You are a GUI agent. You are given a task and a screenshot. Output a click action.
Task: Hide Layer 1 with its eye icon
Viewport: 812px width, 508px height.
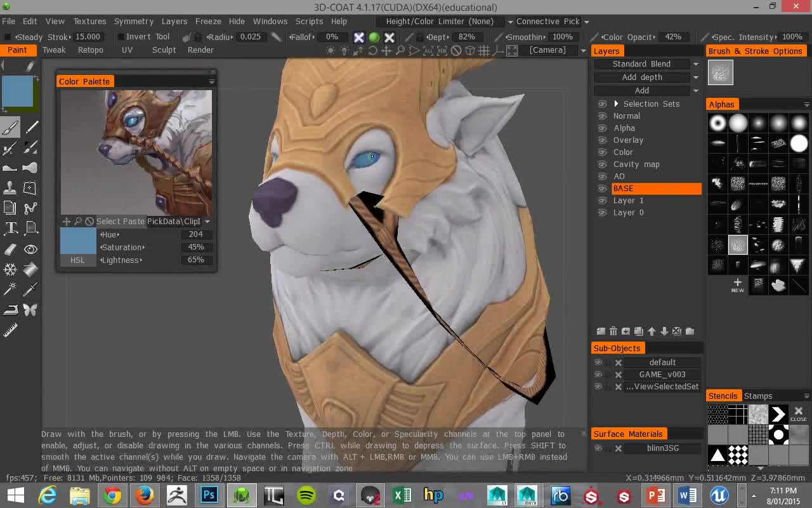(x=602, y=201)
